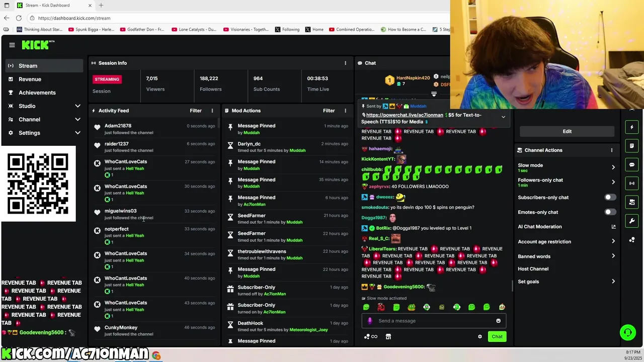Open Slow mode options chevron
The width and height of the screenshot is (644, 362).
(x=613, y=167)
